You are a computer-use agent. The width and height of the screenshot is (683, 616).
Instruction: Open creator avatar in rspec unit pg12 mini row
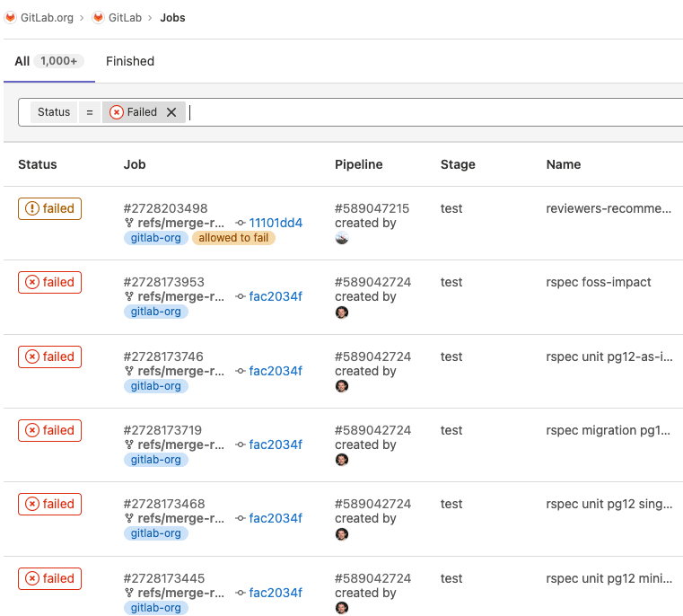point(342,608)
